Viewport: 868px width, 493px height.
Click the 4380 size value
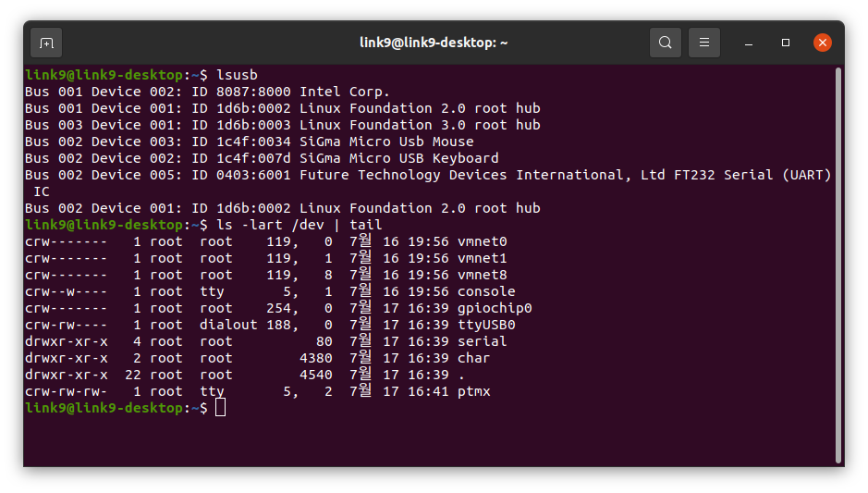pyautogui.click(x=315, y=358)
